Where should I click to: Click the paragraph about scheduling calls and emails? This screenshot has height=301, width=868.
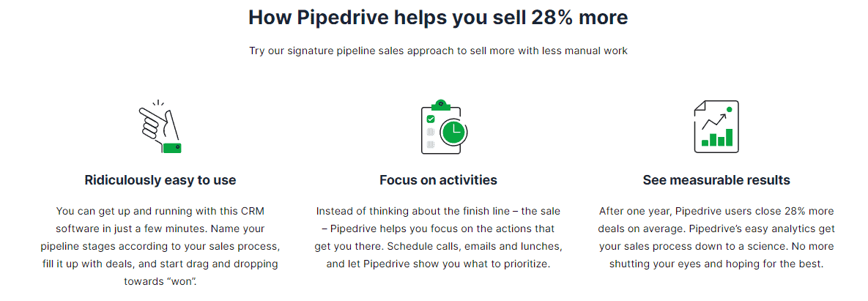pos(439,237)
